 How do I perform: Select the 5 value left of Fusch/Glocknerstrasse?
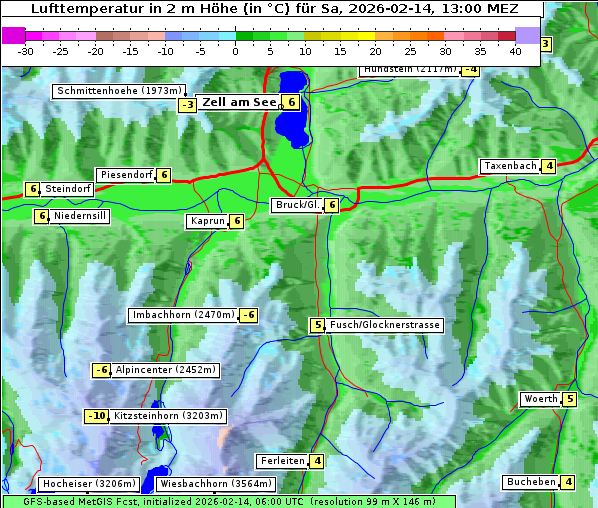point(317,325)
